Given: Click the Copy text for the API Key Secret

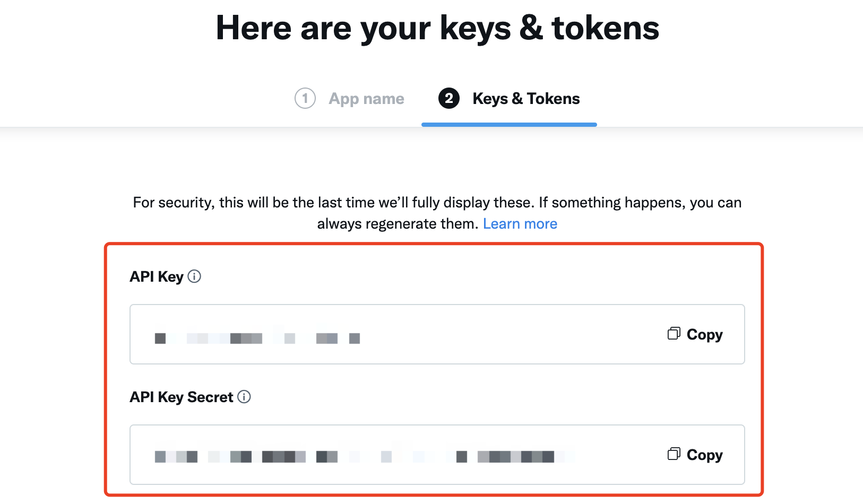Looking at the screenshot, I should [705, 455].
